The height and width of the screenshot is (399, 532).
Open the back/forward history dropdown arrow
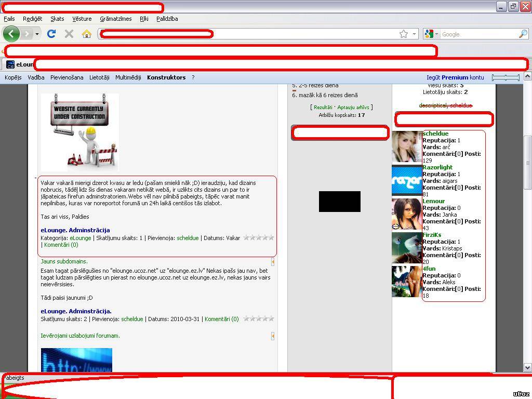37,34
